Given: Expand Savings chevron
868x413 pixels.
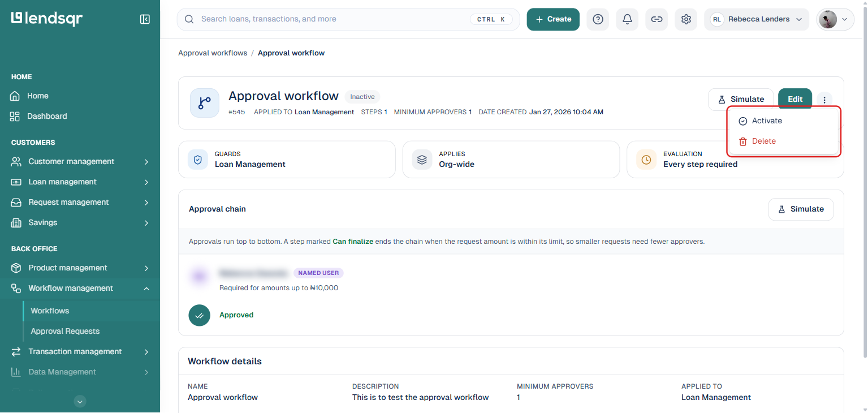Looking at the screenshot, I should point(146,223).
